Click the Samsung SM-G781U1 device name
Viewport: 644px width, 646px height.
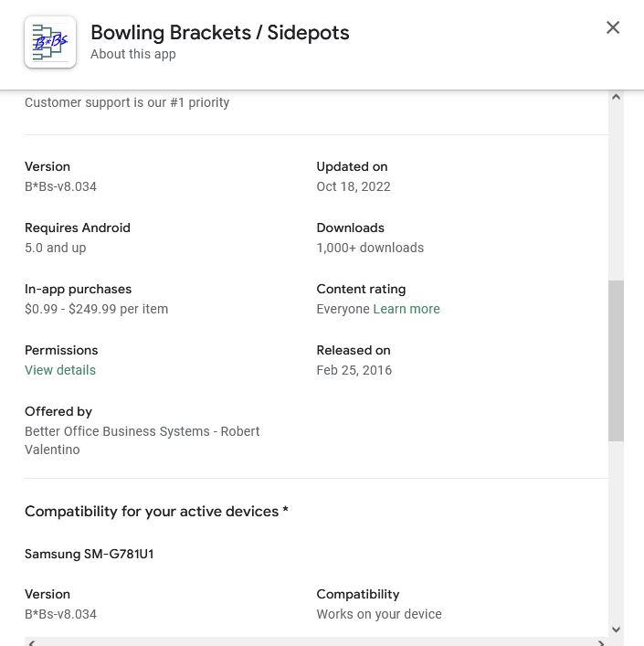point(90,554)
